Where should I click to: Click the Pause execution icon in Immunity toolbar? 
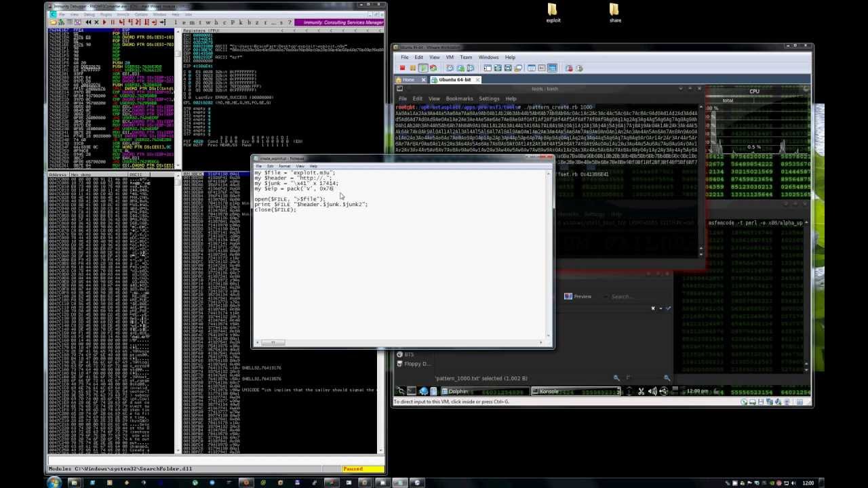point(113,22)
